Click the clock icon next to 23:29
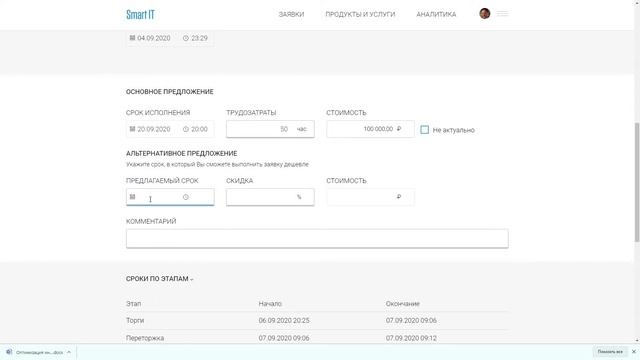640x360 pixels. pos(186,38)
